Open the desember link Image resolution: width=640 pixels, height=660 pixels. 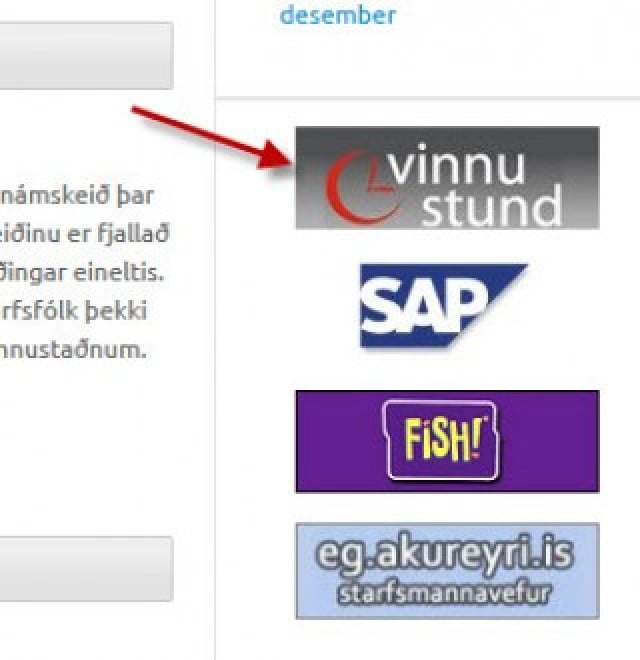click(338, 16)
